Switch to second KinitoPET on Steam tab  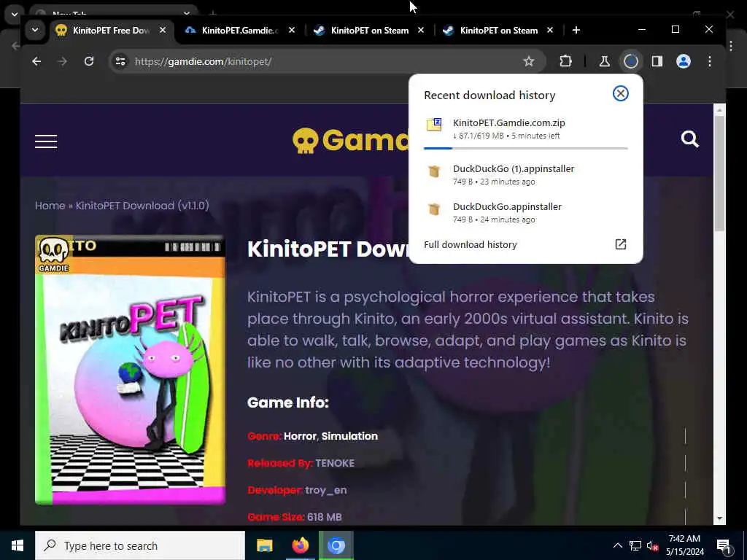point(498,31)
